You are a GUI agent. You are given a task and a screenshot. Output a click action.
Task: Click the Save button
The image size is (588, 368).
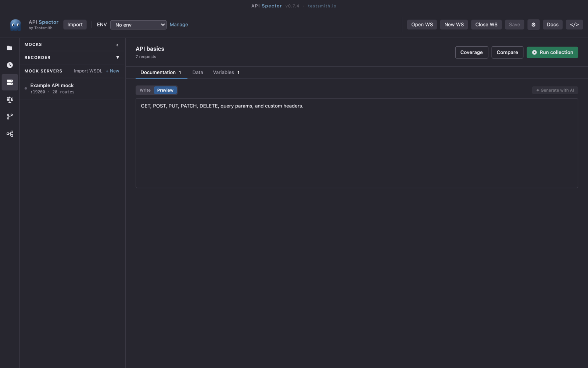[514, 25]
